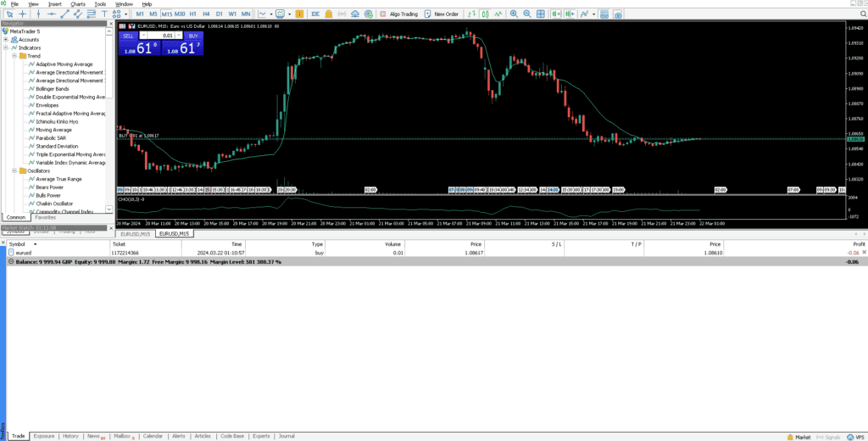
Task: Switch chart to bar chart type
Action: click(x=471, y=14)
